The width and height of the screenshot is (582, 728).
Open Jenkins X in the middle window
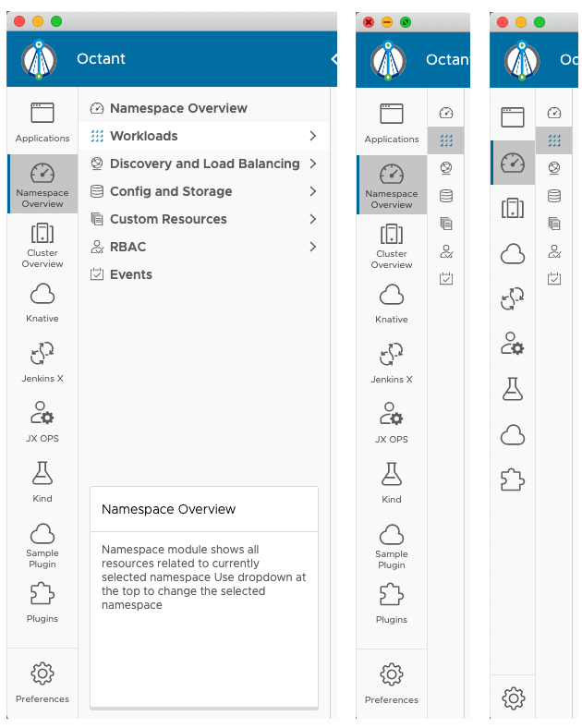tap(392, 363)
